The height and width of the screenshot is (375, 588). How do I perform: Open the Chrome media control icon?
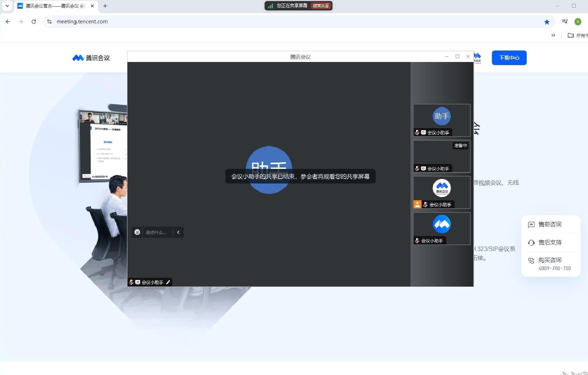(565, 22)
